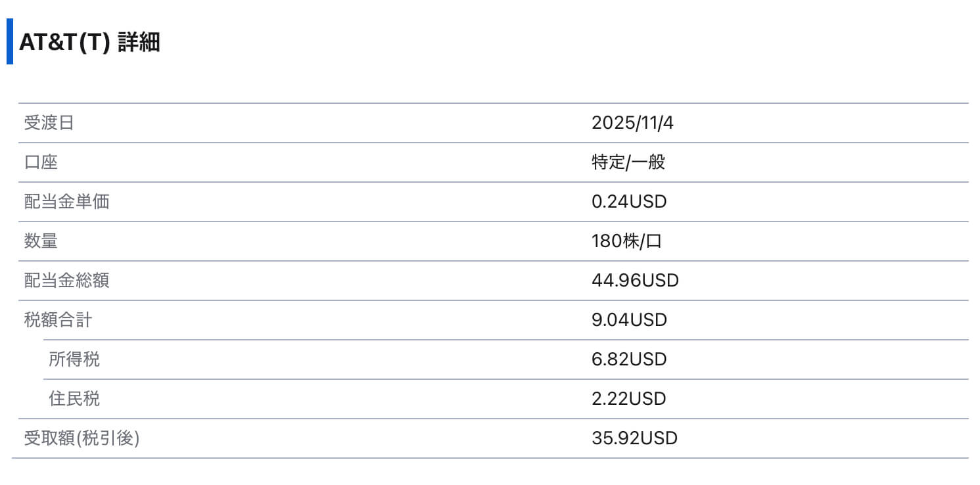Click the 配当金総額 row label
Image resolution: width=980 pixels, height=485 pixels.
[x=66, y=281]
